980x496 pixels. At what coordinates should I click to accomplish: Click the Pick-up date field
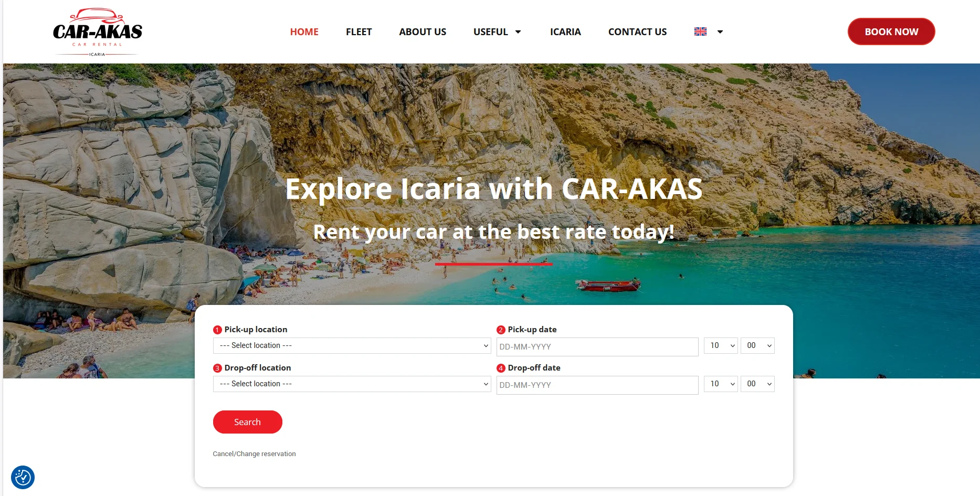pos(597,347)
